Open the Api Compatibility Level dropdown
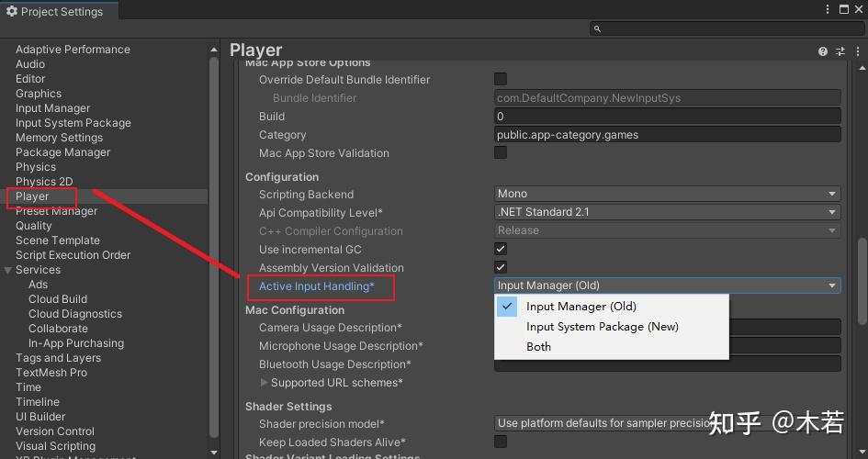 [667, 212]
